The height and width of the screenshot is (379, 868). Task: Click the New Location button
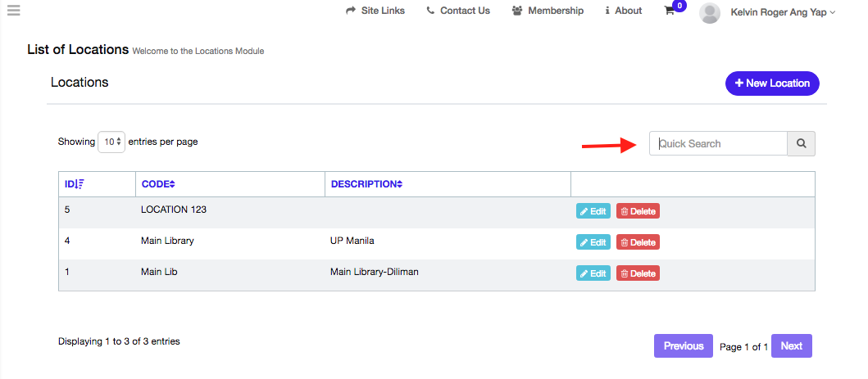771,83
